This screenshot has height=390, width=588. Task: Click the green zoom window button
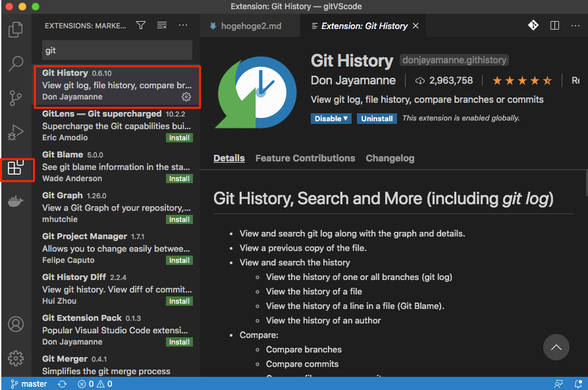(36, 7)
